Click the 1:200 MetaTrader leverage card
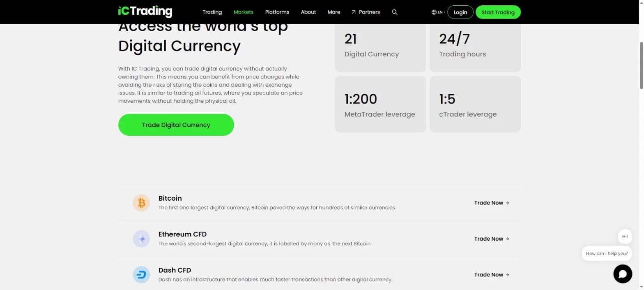 (x=380, y=104)
